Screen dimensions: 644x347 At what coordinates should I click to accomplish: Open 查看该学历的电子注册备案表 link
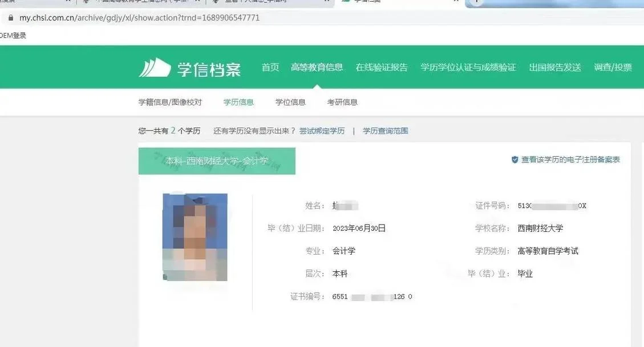[x=570, y=160]
